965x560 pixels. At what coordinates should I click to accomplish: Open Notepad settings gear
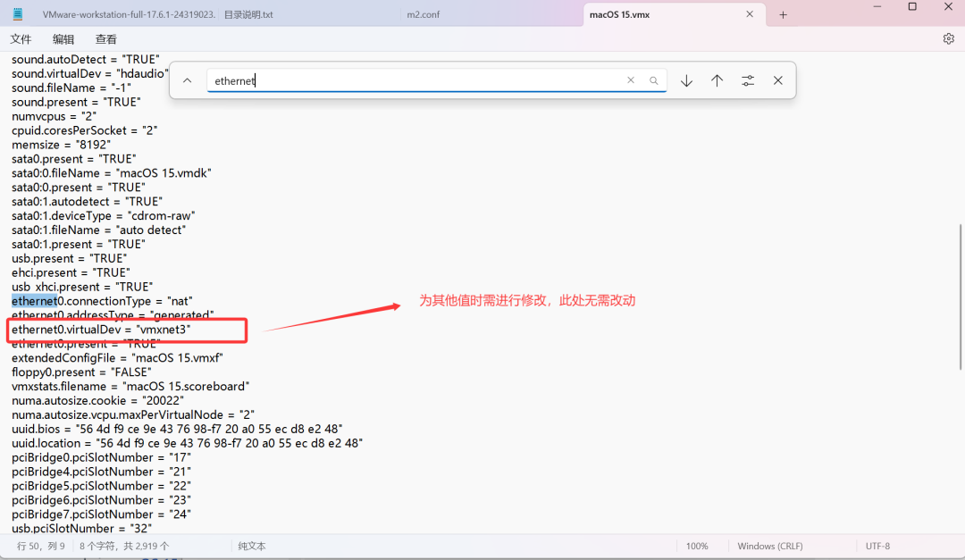948,38
